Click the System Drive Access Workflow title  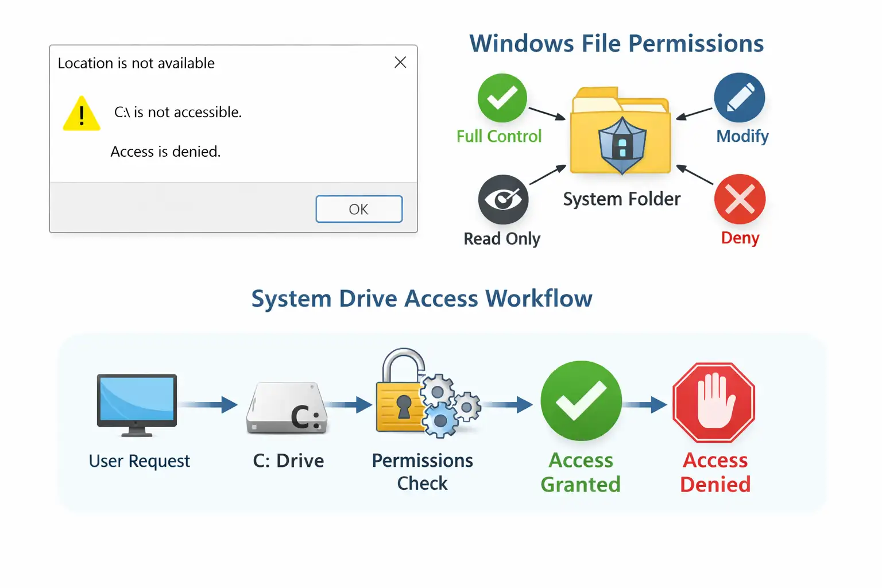point(421,299)
